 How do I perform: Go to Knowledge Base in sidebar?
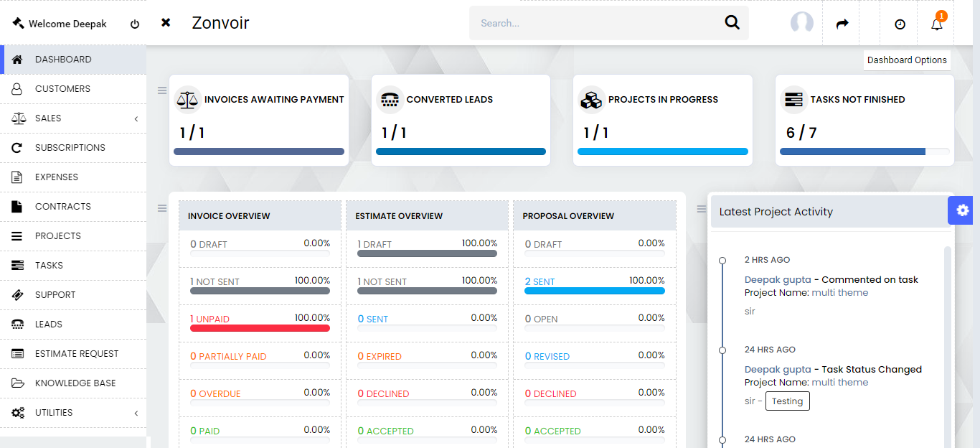(x=75, y=383)
